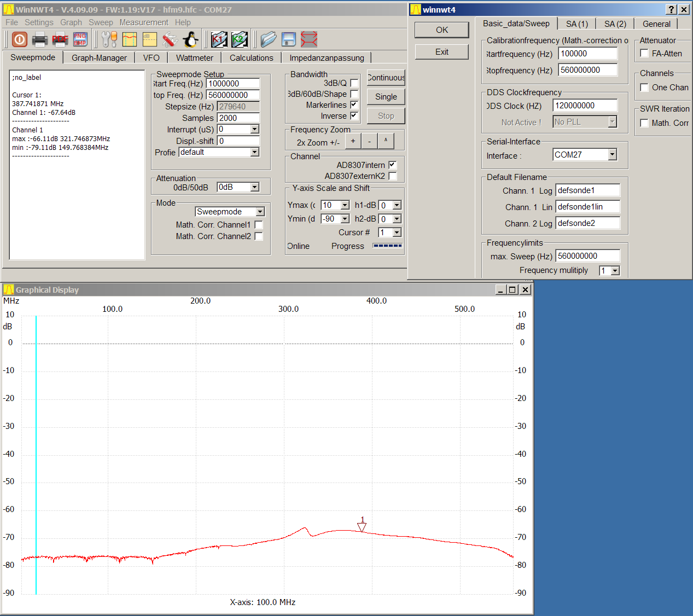The image size is (693, 616).
Task: Switch to the Wattmeter tab
Action: point(194,58)
